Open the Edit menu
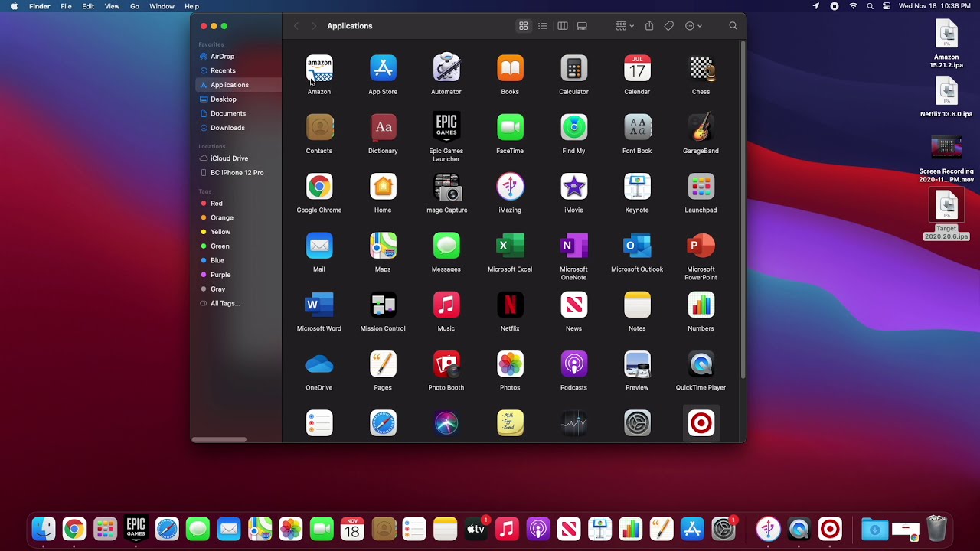Screen dimensions: 980x551 (88, 6)
